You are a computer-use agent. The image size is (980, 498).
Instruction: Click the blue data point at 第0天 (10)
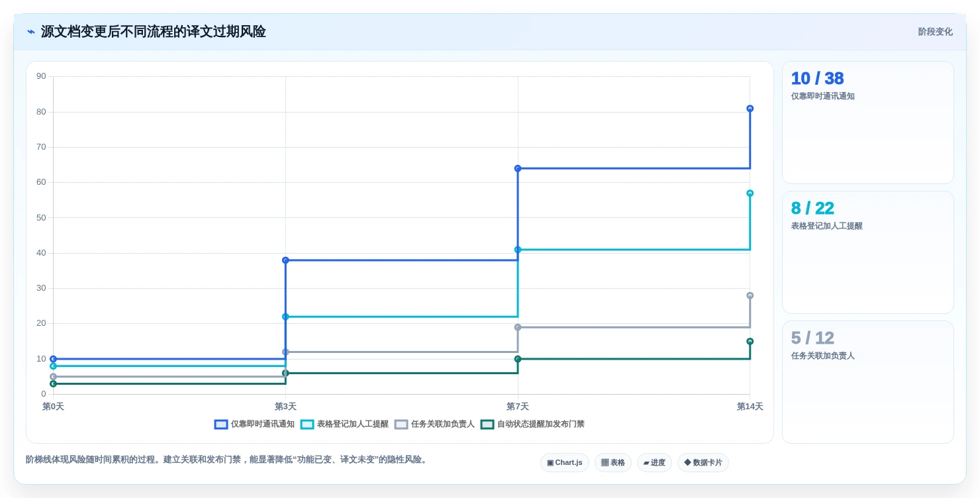(x=53, y=359)
